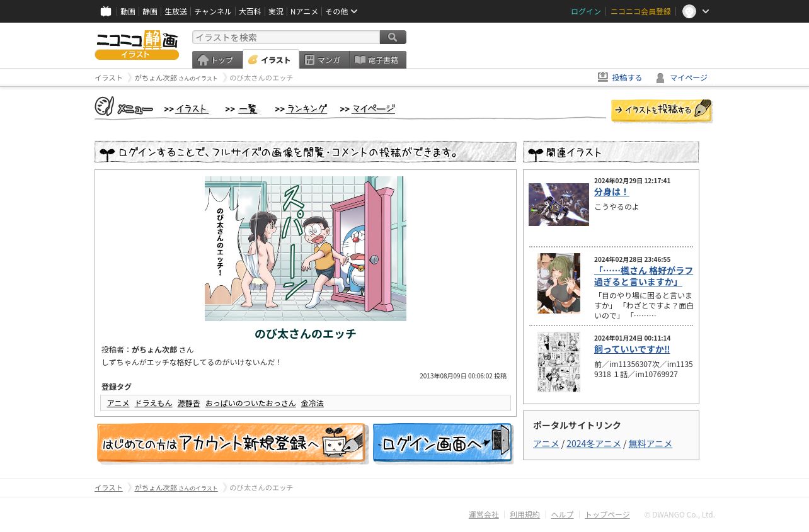Go to 生放送 in the top bar
809x532 pixels.
176,11
